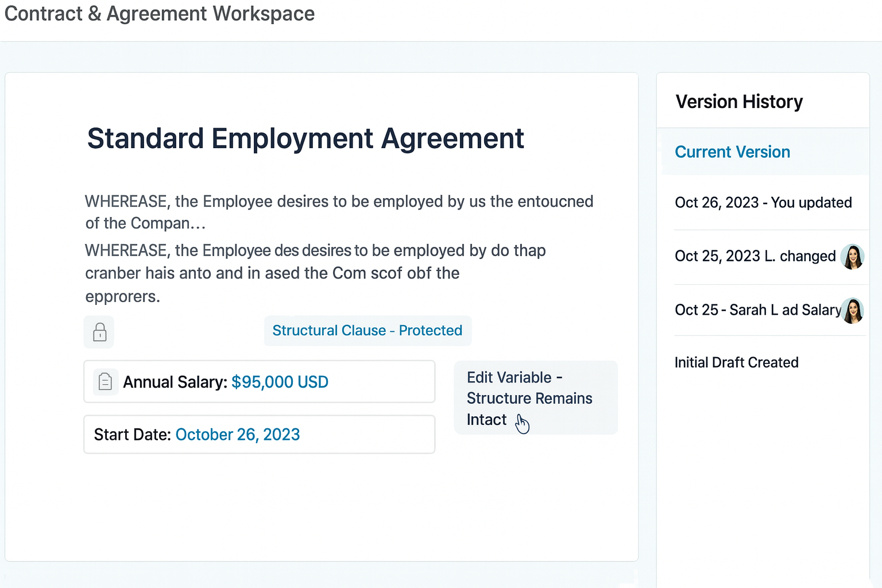
Task: Switch to Current Version in Version History
Action: (x=732, y=152)
